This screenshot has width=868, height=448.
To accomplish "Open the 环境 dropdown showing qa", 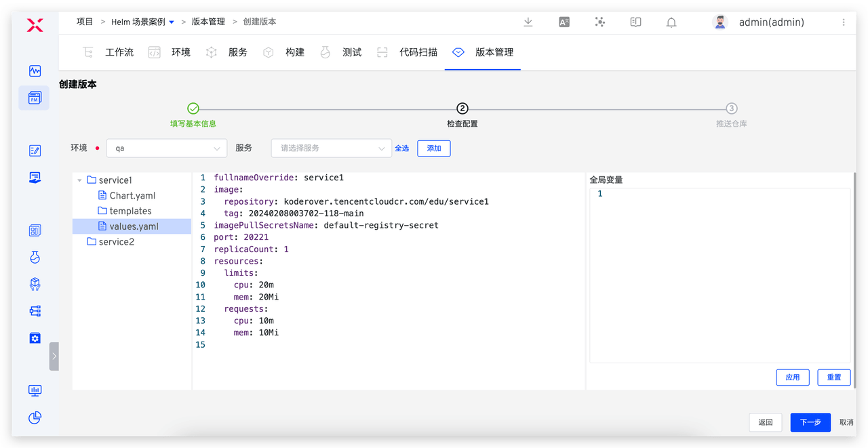I will 166,148.
